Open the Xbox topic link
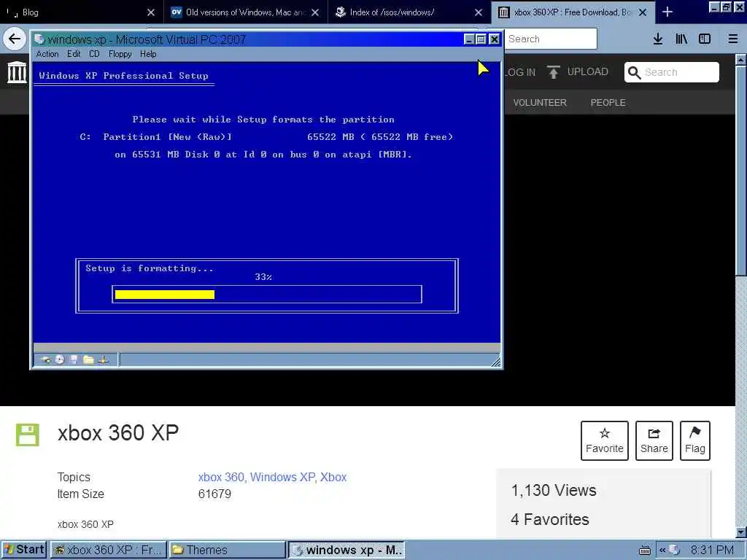Image resolution: width=747 pixels, height=560 pixels. [333, 477]
